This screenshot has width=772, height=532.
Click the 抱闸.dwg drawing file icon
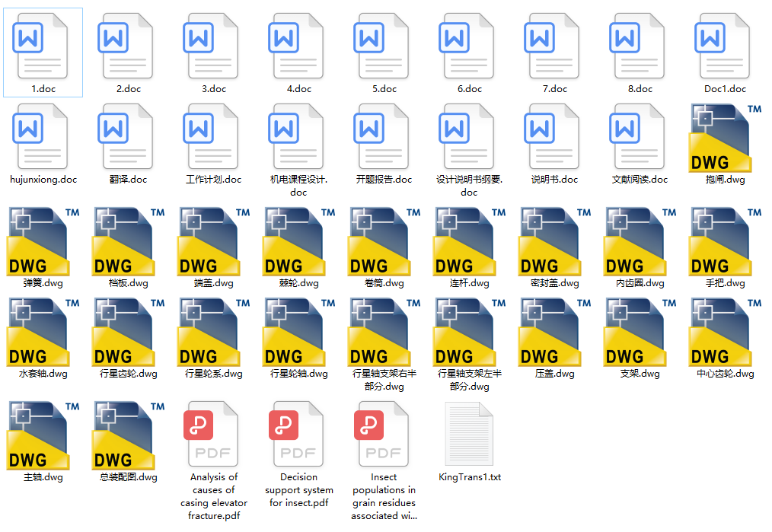pyautogui.click(x=720, y=138)
